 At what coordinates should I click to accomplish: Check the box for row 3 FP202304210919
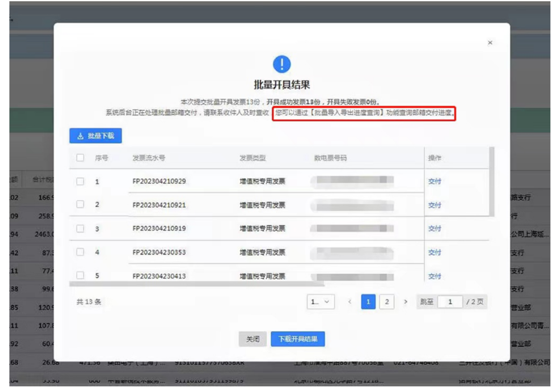click(x=80, y=229)
